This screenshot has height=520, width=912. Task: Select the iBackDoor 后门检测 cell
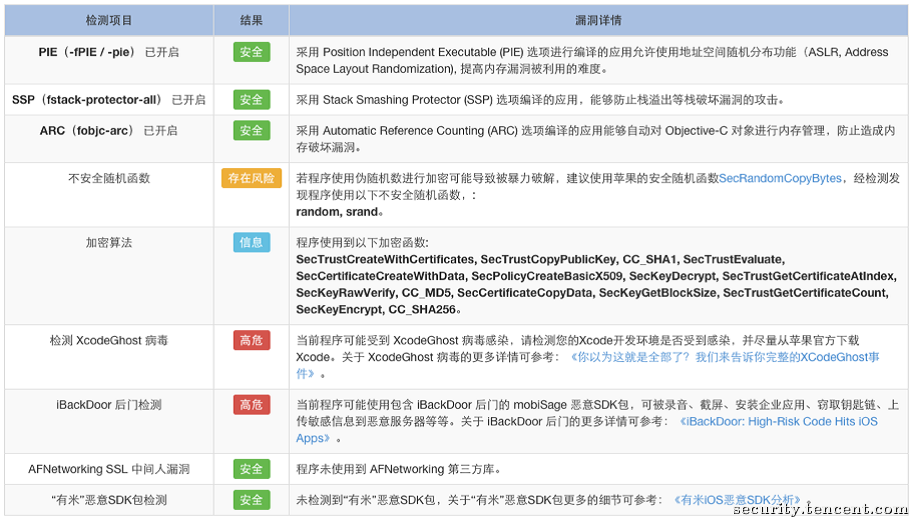[109, 422]
